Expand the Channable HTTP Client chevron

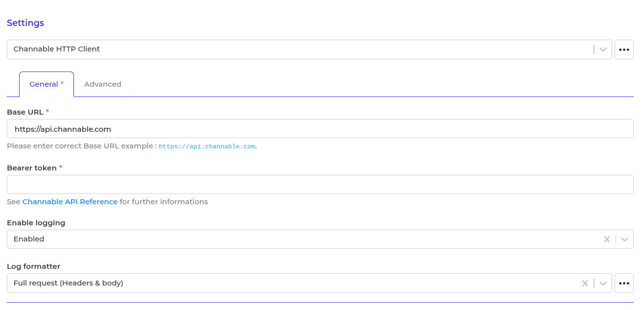coord(603,49)
